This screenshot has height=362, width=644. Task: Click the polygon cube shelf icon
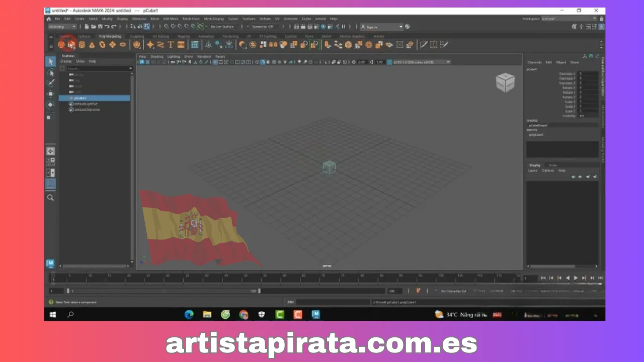coord(72,45)
